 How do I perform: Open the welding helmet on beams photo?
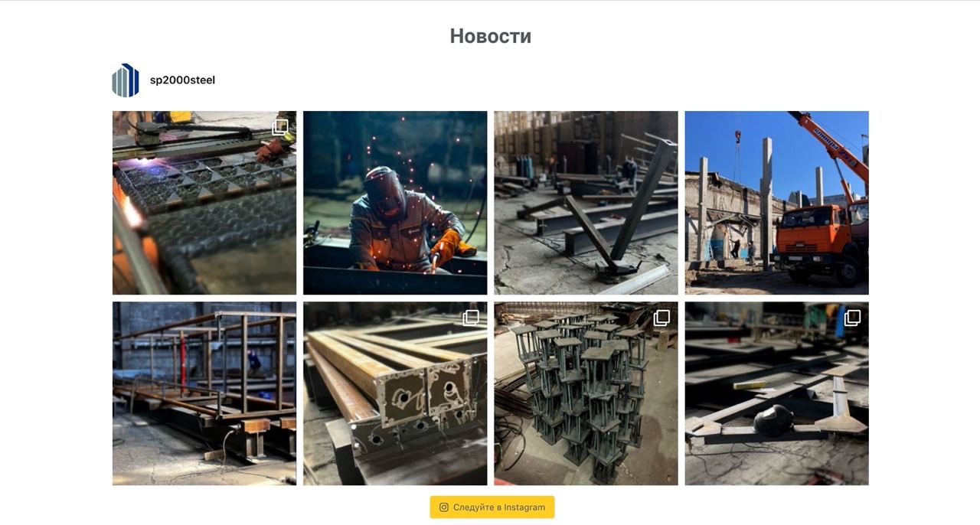777,393
